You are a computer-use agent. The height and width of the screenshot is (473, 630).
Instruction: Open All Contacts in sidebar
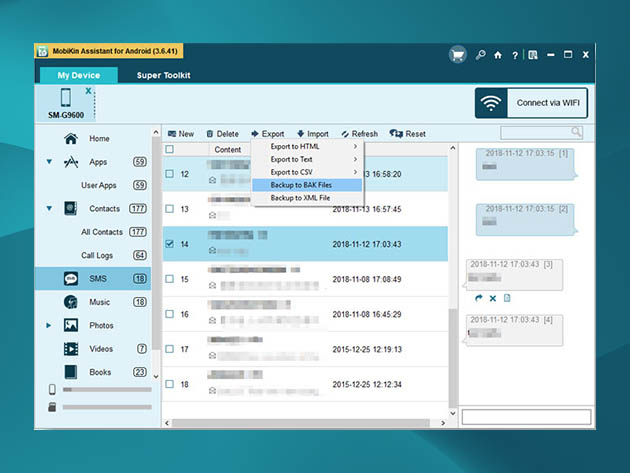tap(102, 232)
